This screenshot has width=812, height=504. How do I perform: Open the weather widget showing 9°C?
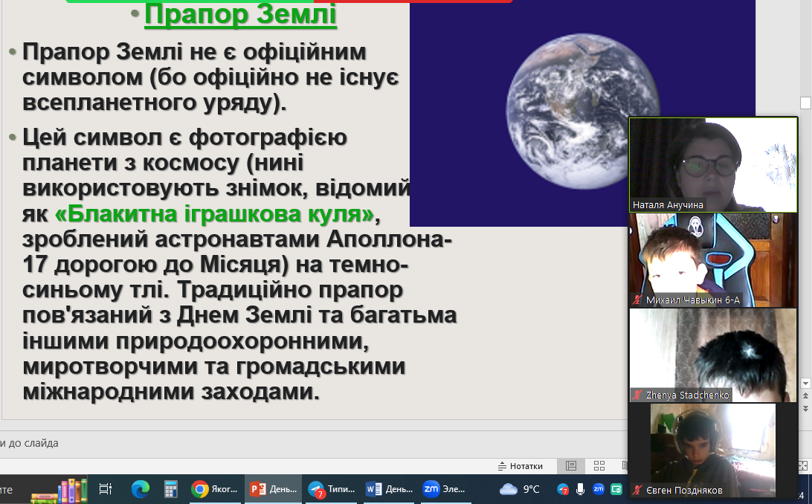point(520,489)
